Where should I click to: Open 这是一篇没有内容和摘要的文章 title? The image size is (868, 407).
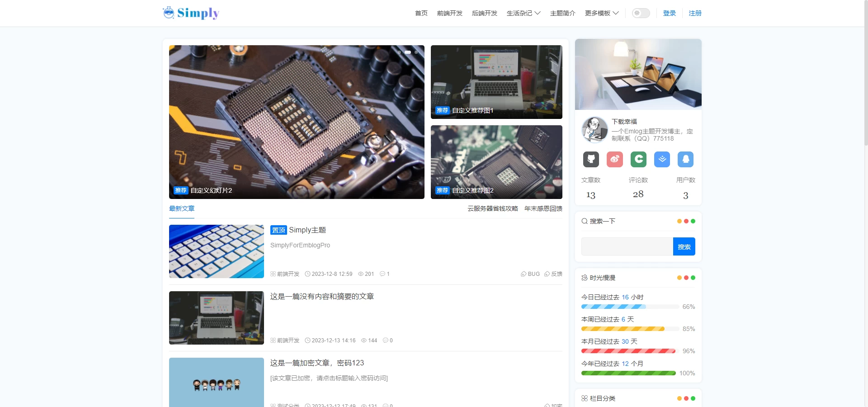point(322,297)
